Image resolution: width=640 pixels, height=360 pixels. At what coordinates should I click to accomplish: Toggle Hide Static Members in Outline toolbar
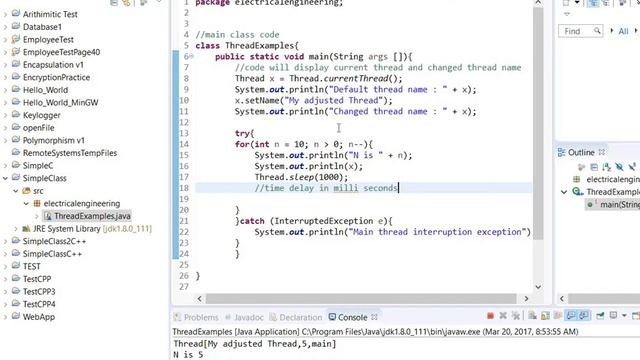click(x=632, y=167)
